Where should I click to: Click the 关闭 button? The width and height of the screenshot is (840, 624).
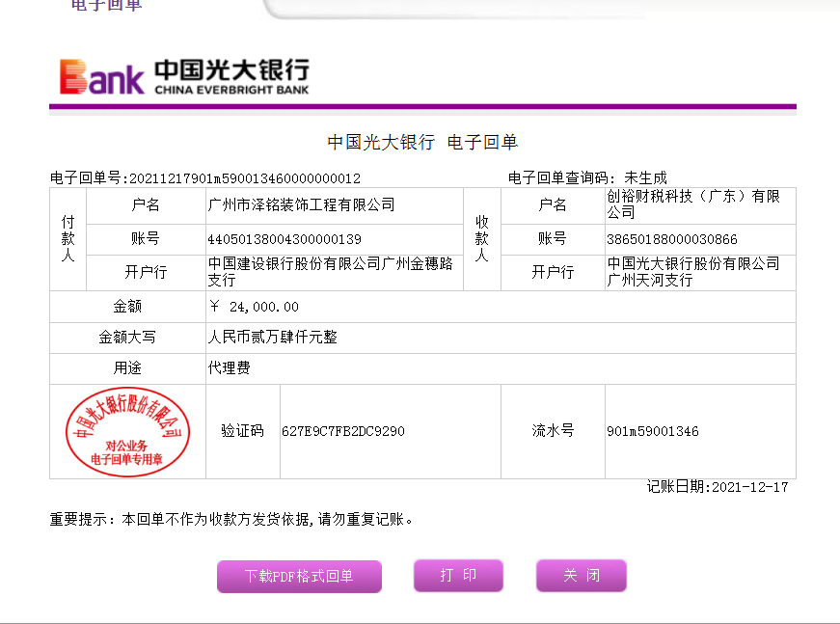(582, 575)
